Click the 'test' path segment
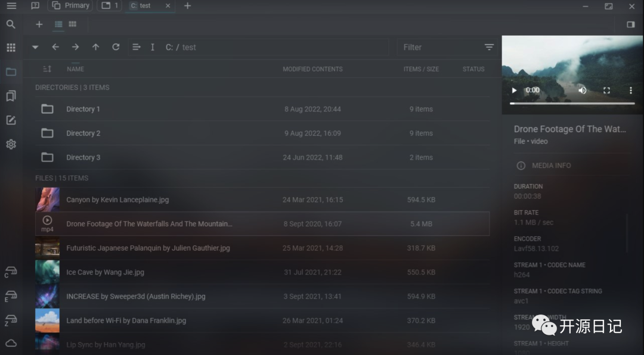Viewport: 644px width, 355px height. [x=189, y=47]
